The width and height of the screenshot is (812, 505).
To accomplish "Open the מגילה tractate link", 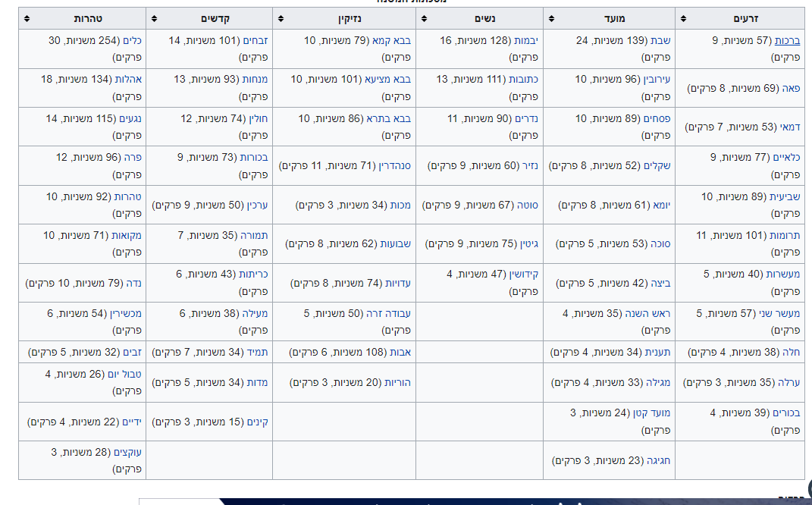I will point(658,383).
